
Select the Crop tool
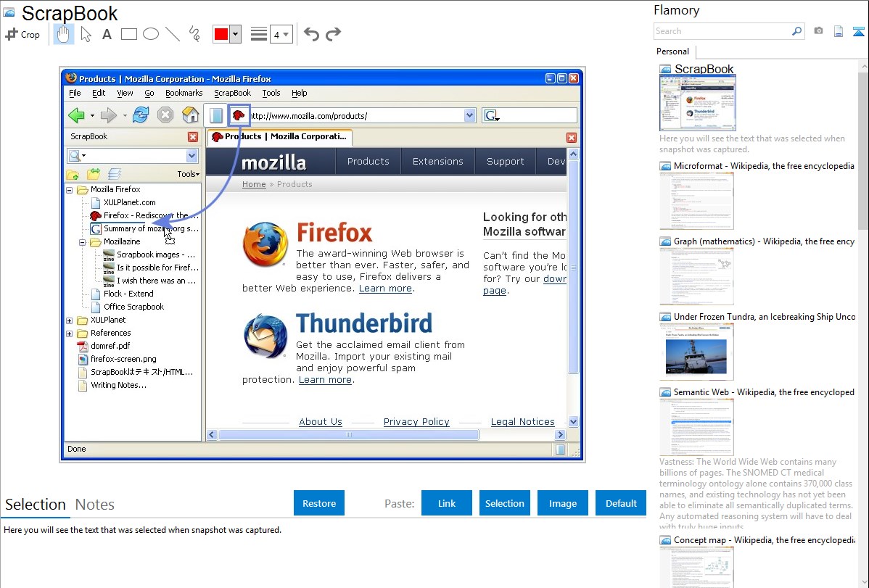pyautogui.click(x=22, y=34)
